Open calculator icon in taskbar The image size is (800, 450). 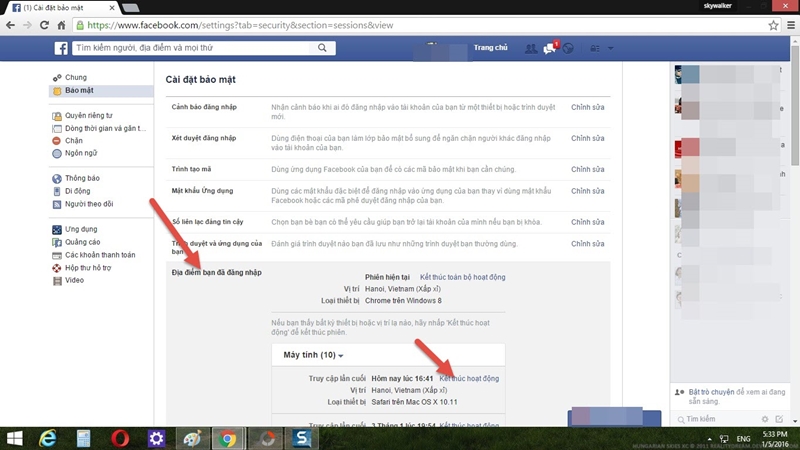(84, 438)
